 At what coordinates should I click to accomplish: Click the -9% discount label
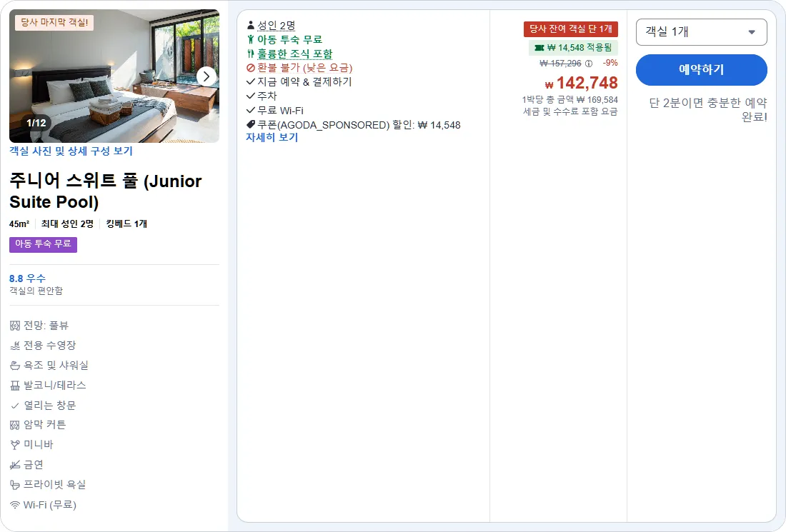[610, 63]
